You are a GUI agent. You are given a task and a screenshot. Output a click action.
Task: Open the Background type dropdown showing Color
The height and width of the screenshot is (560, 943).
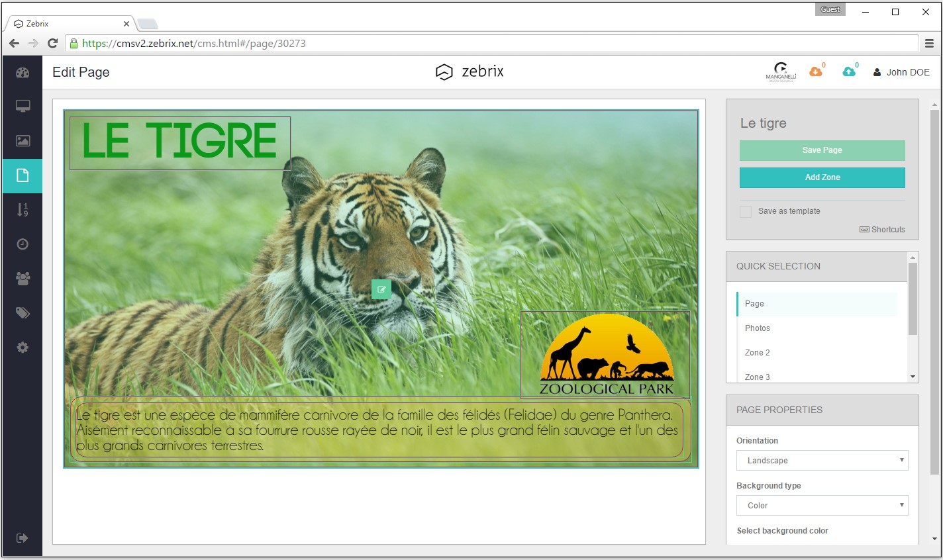tap(821, 505)
